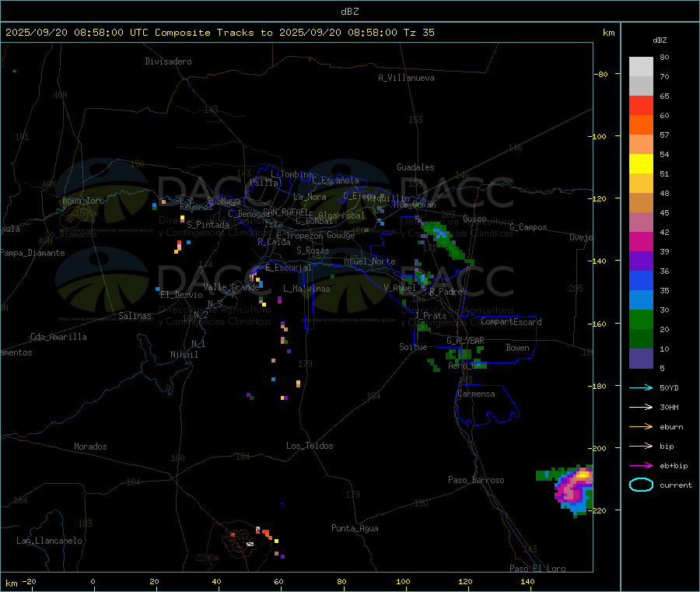Click the cyan 50YD arrow legend icon
700x592 pixels.
click(x=641, y=387)
